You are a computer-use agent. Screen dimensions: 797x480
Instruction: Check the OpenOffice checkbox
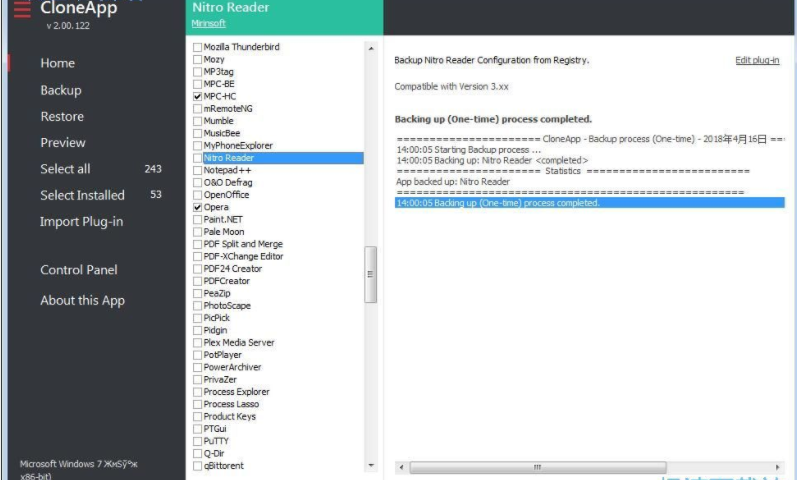coord(198,195)
